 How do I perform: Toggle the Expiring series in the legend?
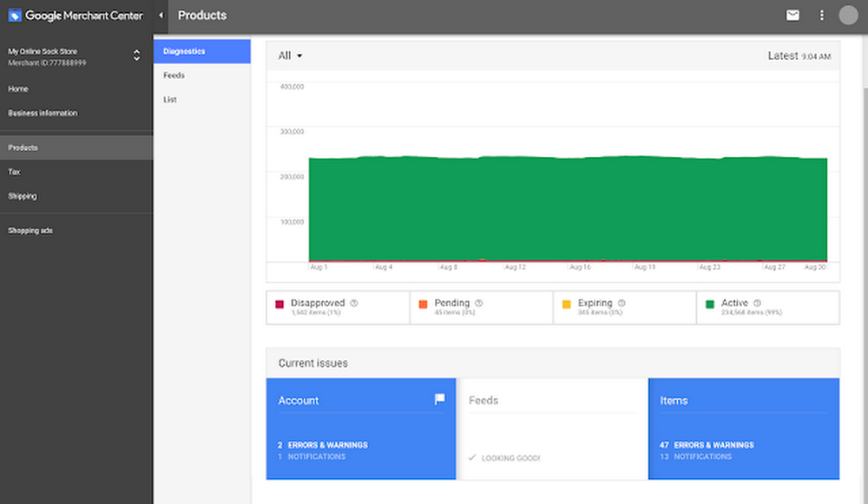coord(568,303)
